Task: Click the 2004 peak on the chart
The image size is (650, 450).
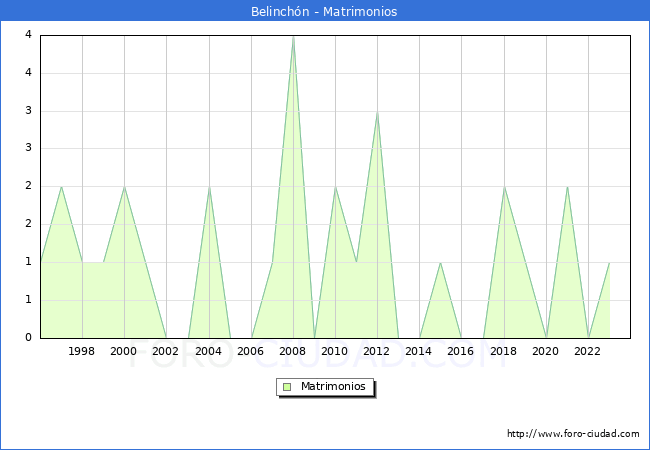Action: click(209, 187)
